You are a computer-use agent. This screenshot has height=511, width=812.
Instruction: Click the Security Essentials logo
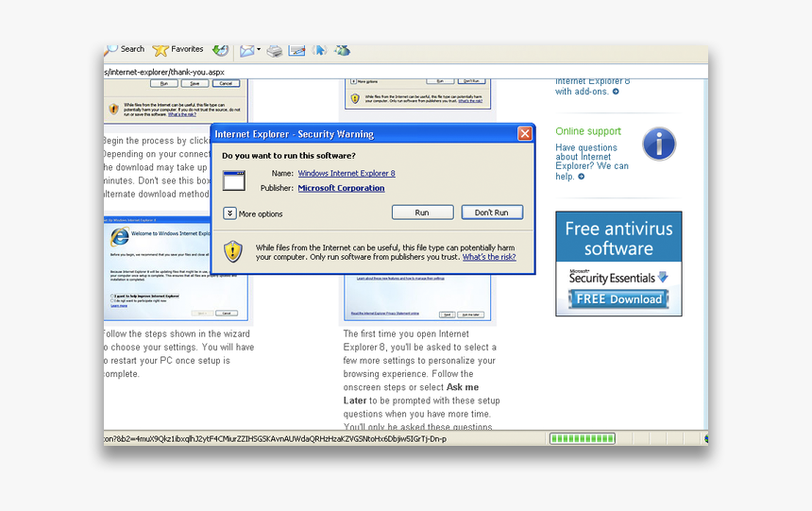click(x=617, y=277)
